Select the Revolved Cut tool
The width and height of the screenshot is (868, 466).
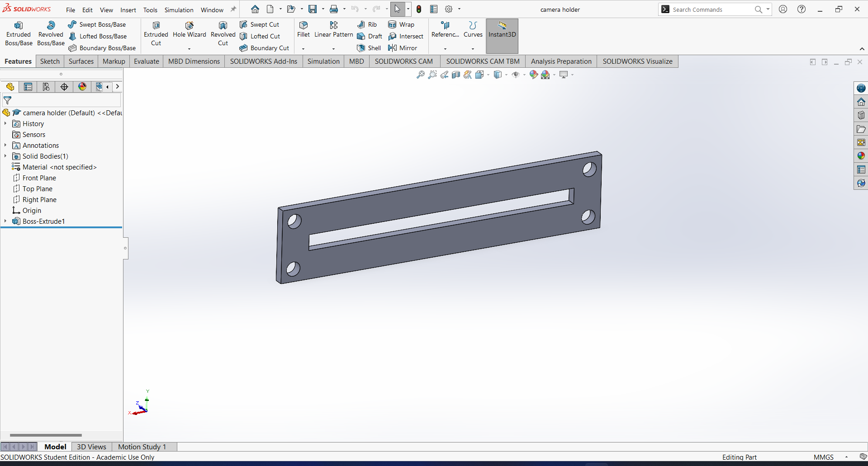coord(223,34)
